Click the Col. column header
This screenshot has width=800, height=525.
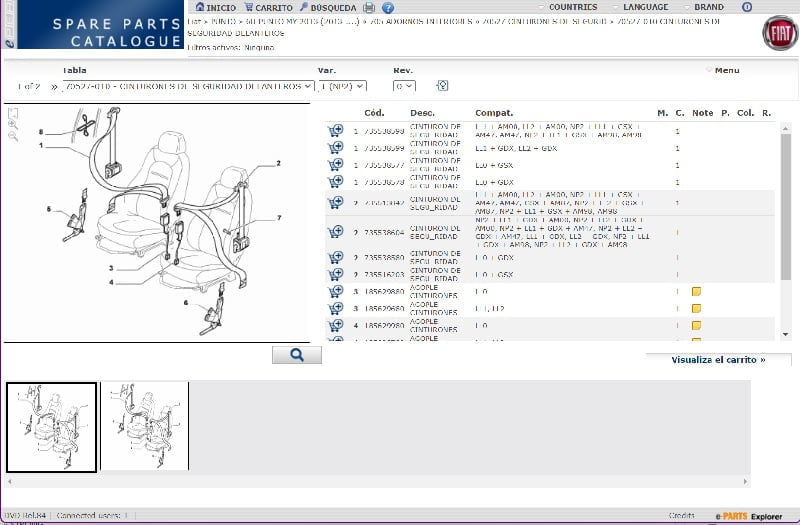(745, 113)
